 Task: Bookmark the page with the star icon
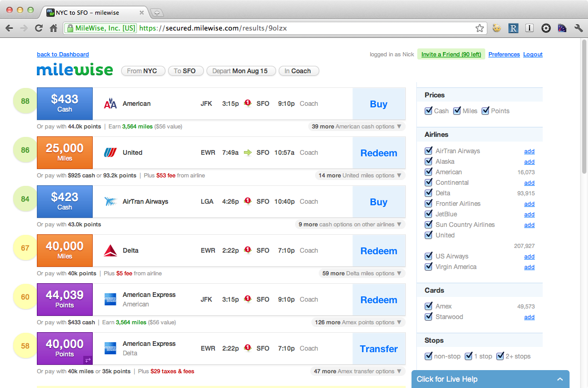point(479,28)
